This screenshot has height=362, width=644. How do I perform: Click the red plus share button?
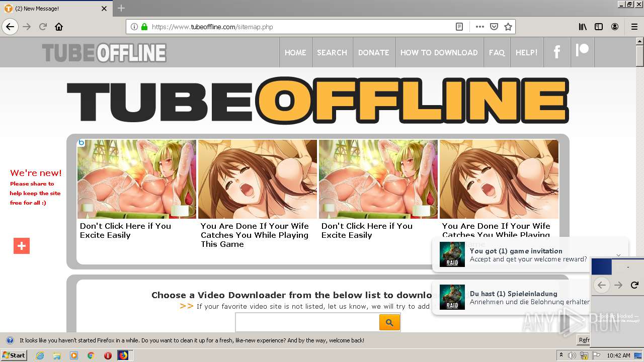point(22,246)
